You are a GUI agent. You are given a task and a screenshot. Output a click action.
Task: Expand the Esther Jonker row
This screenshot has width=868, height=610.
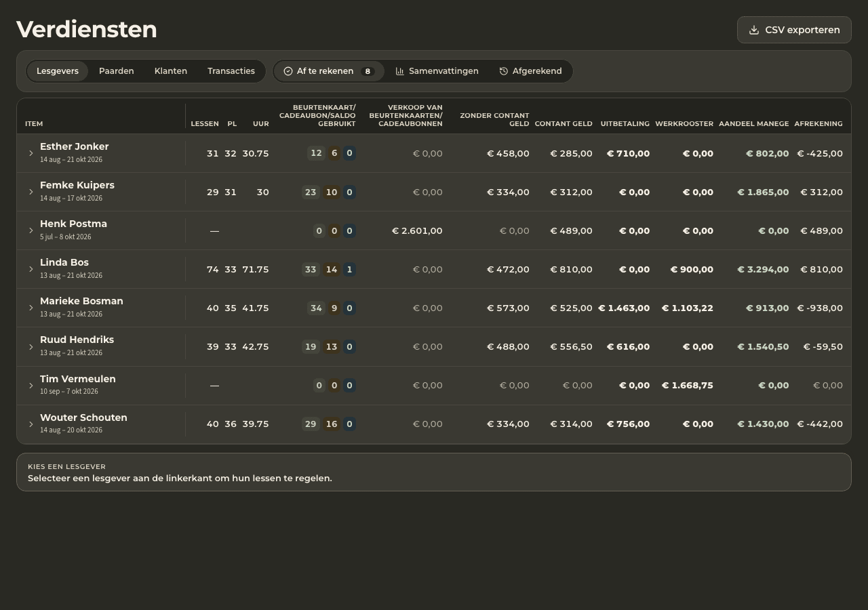point(31,153)
